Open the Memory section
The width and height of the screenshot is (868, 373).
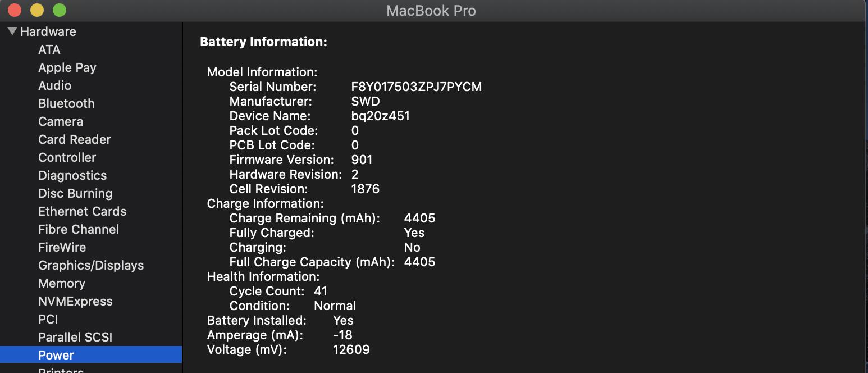(x=61, y=283)
